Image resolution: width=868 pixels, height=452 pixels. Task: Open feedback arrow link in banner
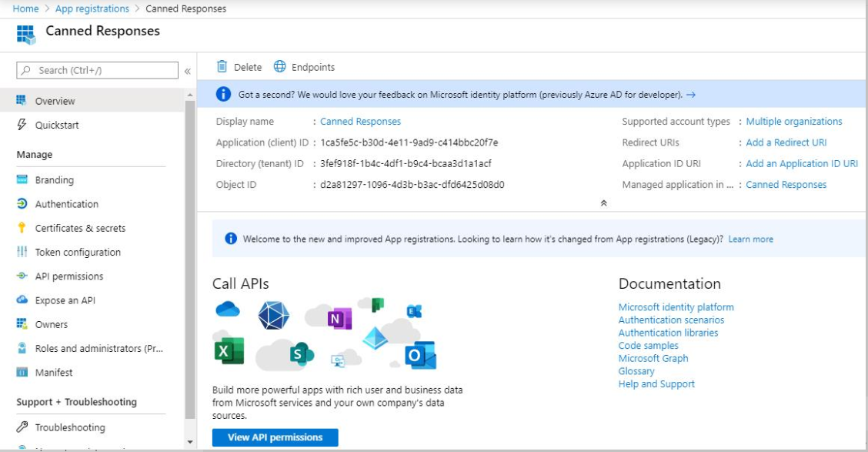coord(691,95)
